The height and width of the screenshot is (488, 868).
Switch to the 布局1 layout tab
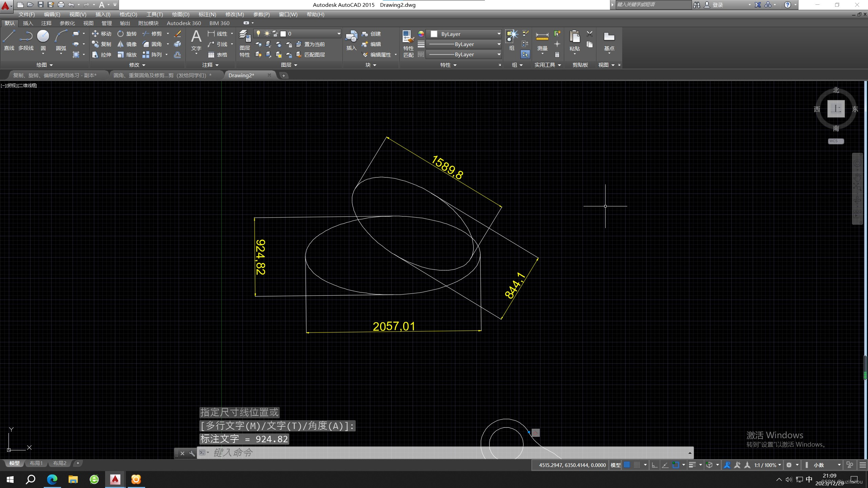tap(36, 463)
